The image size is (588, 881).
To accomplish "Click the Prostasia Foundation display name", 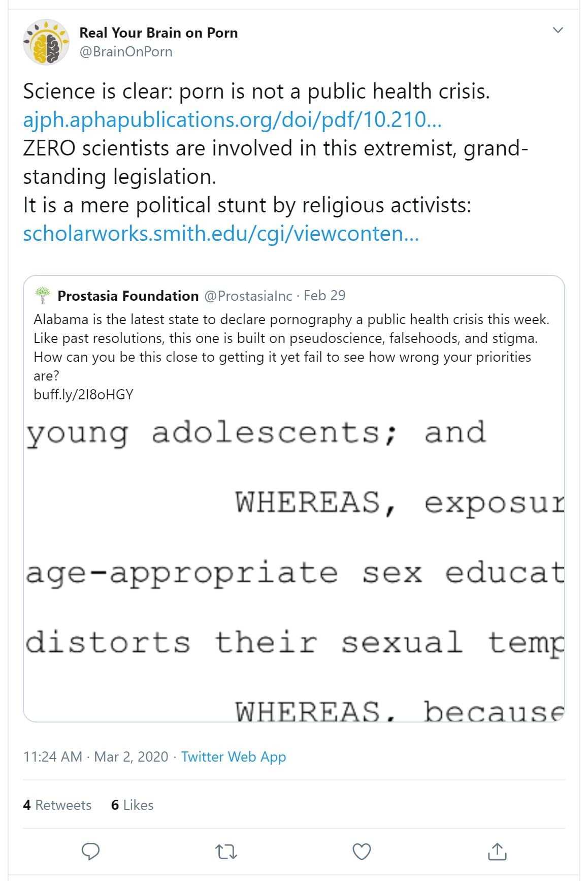I will (x=128, y=296).
